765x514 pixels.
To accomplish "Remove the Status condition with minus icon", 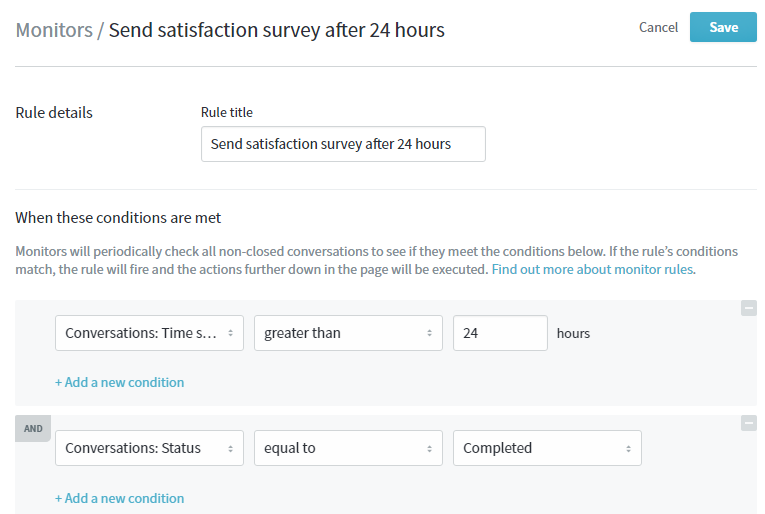I will pos(748,423).
